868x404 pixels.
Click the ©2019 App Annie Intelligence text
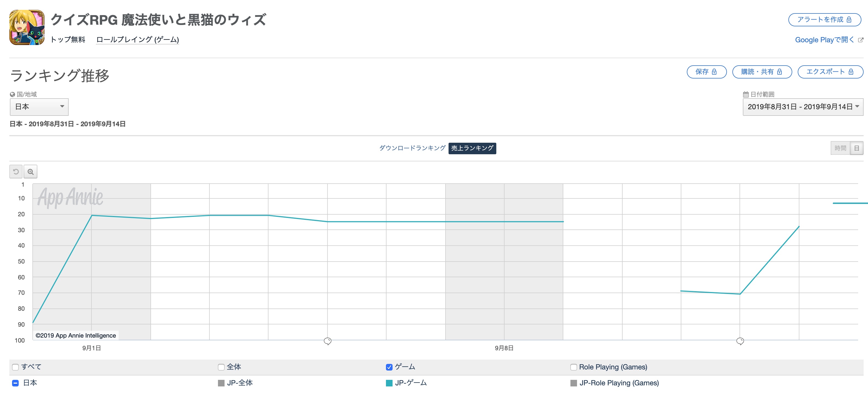pos(76,336)
